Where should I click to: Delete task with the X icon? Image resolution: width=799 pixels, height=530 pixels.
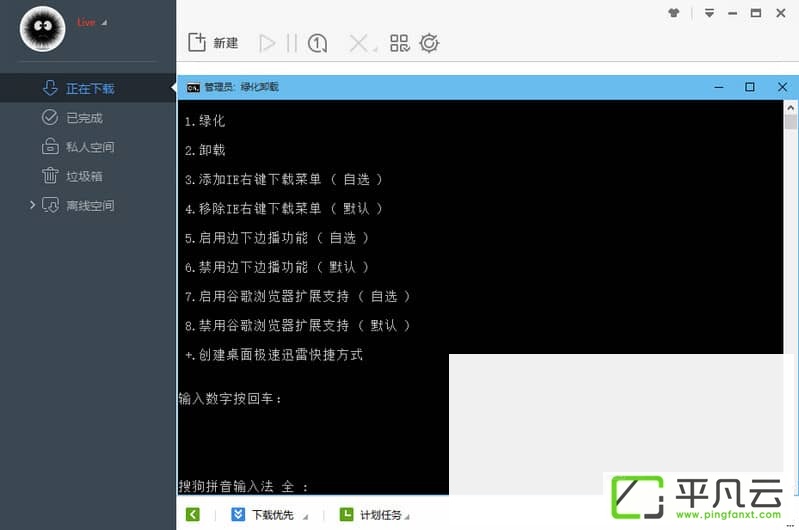coord(360,43)
